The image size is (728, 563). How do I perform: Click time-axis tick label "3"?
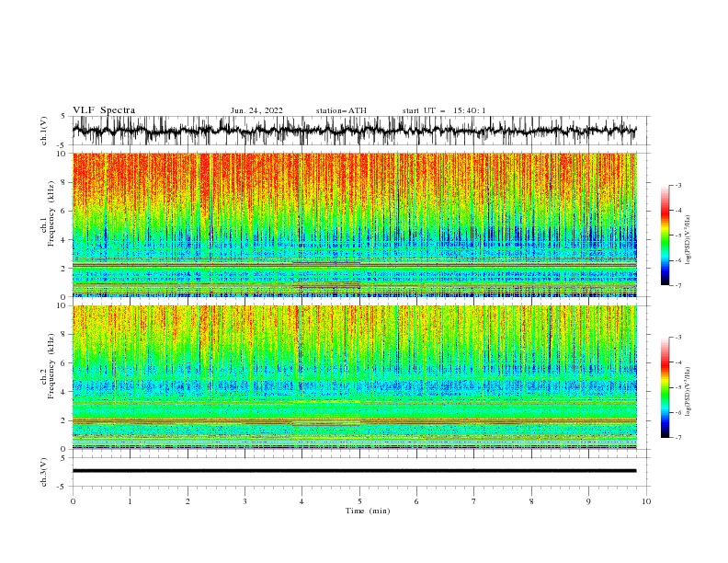[x=245, y=501]
